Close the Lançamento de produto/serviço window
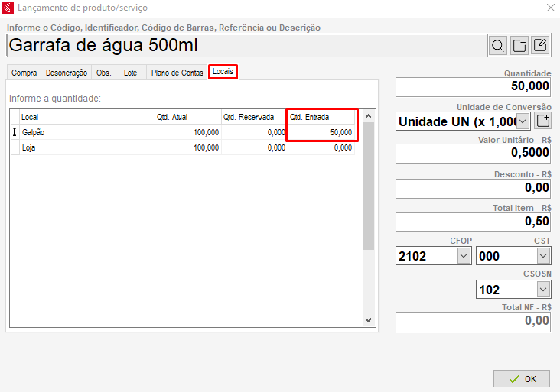Screen dimensions: 560x392 click(x=550, y=8)
